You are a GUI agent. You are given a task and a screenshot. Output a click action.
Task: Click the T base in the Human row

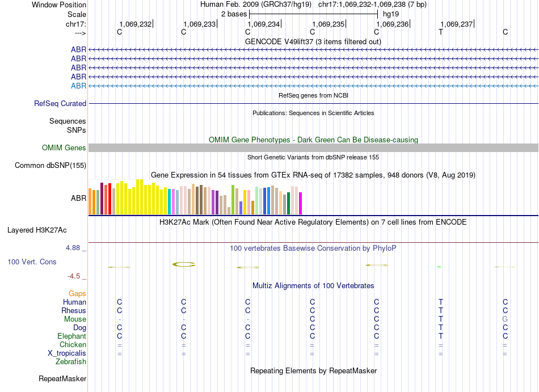441,302
